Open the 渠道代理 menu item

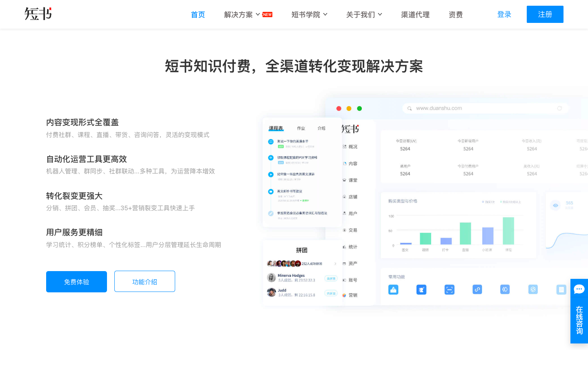[x=415, y=14]
